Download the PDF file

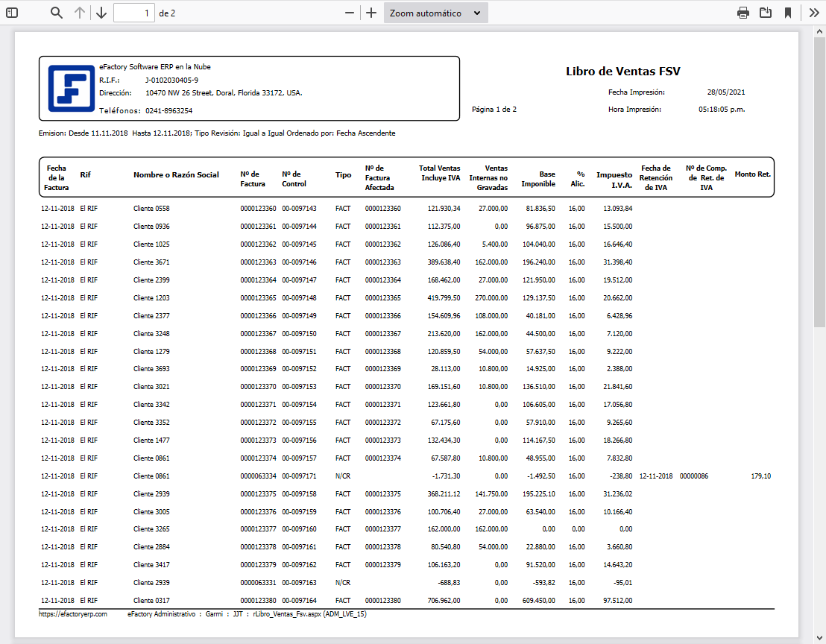(766, 13)
